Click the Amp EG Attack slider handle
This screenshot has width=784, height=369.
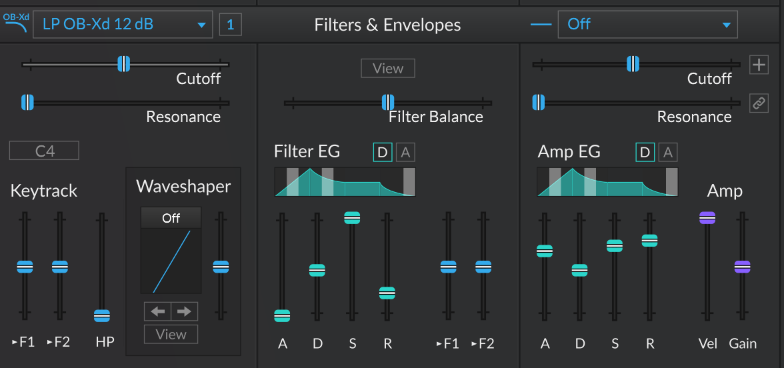pos(544,251)
